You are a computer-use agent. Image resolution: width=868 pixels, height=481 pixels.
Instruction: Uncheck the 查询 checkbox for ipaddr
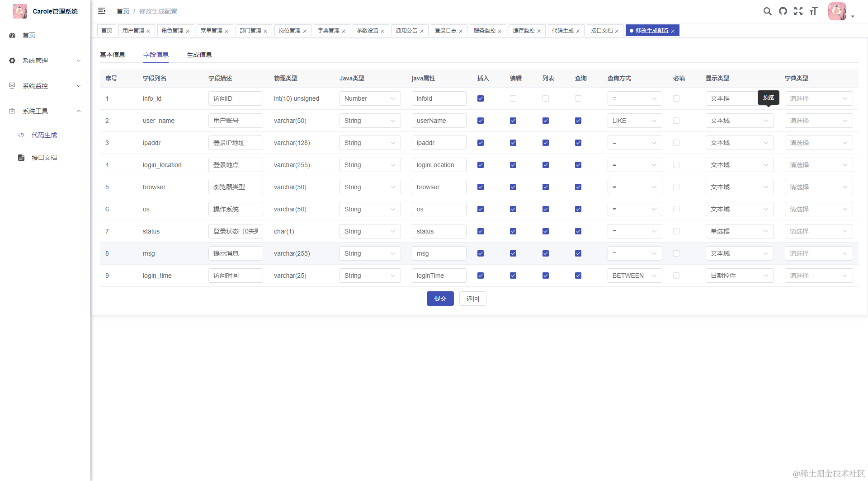click(578, 143)
